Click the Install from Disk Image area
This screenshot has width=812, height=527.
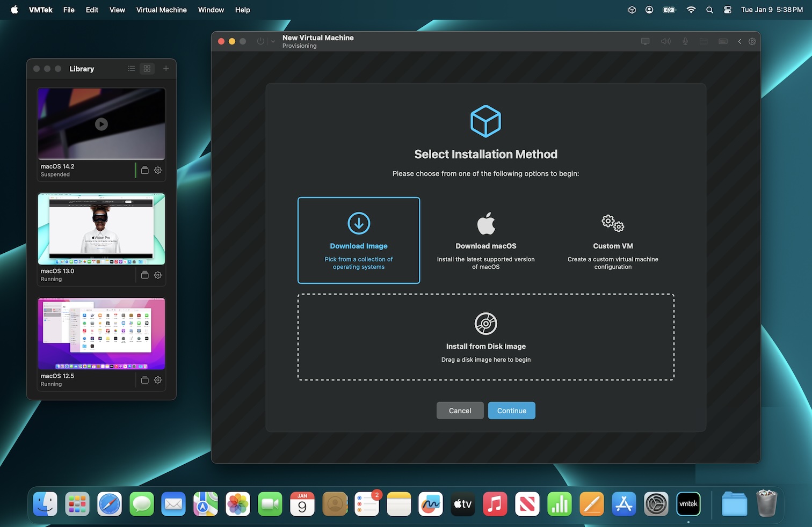(485, 336)
